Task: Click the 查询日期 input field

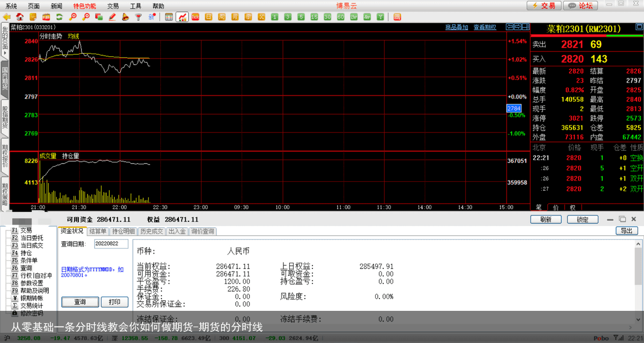Action: pos(111,244)
